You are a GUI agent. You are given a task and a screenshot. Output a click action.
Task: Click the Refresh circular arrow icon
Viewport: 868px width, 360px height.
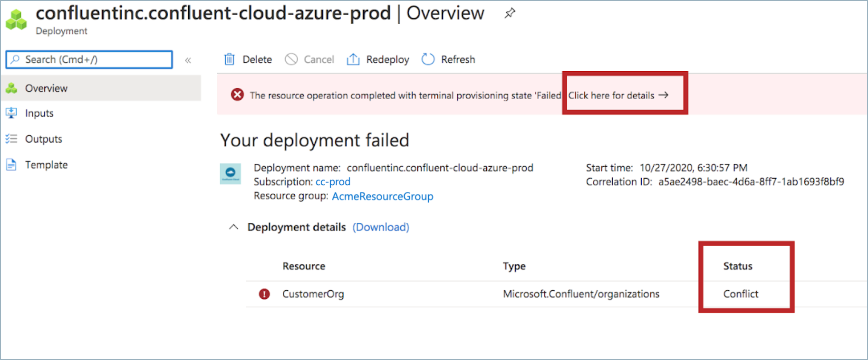pos(428,59)
